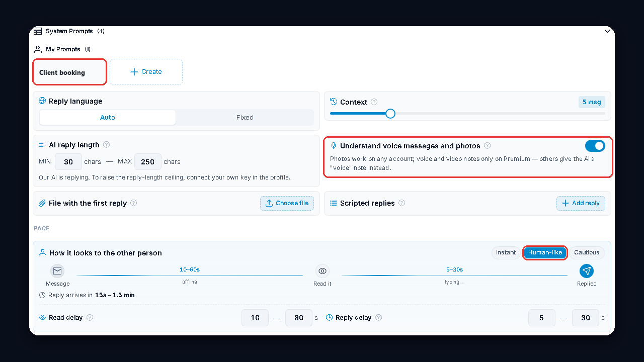Screen dimensions: 644x362
Task: Click the Read delay minimum field
Action: pyautogui.click(x=255, y=318)
